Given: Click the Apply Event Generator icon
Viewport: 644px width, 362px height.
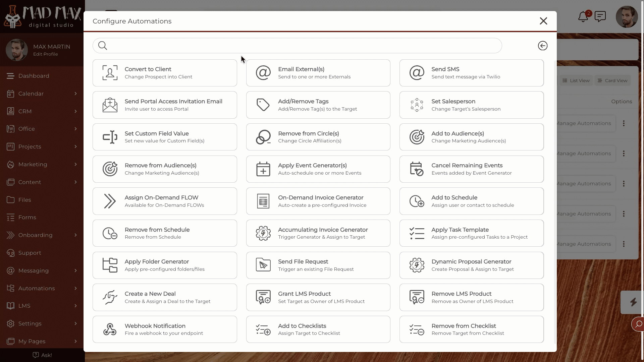Looking at the screenshot, I should coord(263,168).
